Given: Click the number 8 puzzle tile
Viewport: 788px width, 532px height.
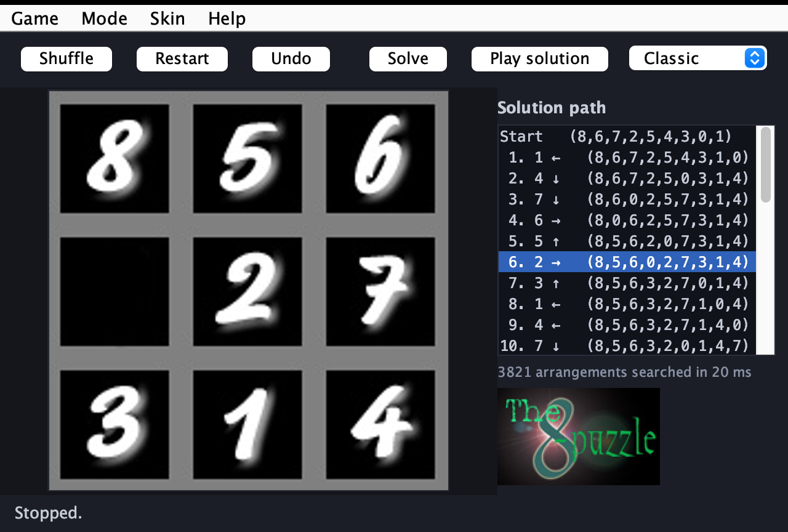Looking at the screenshot, I should click(115, 159).
